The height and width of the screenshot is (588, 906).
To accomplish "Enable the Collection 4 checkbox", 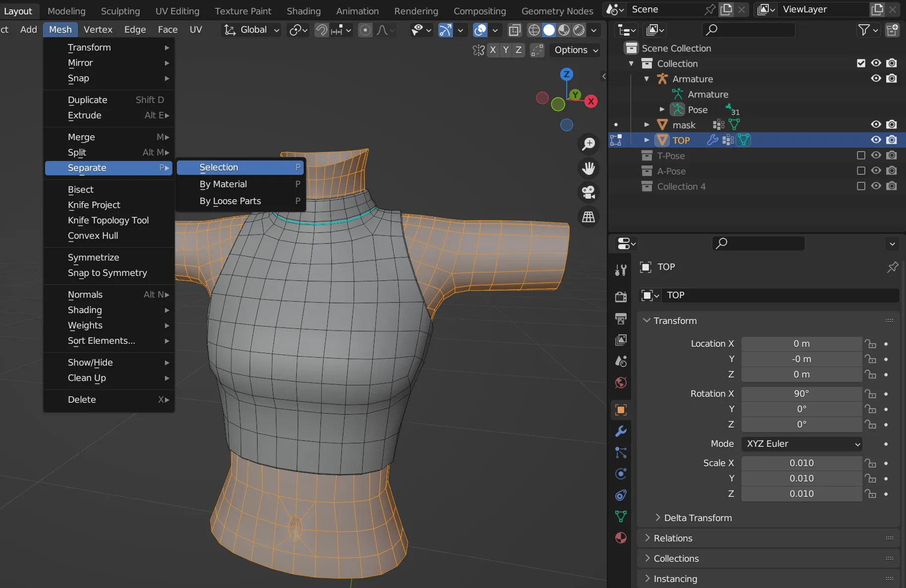I will click(x=861, y=186).
